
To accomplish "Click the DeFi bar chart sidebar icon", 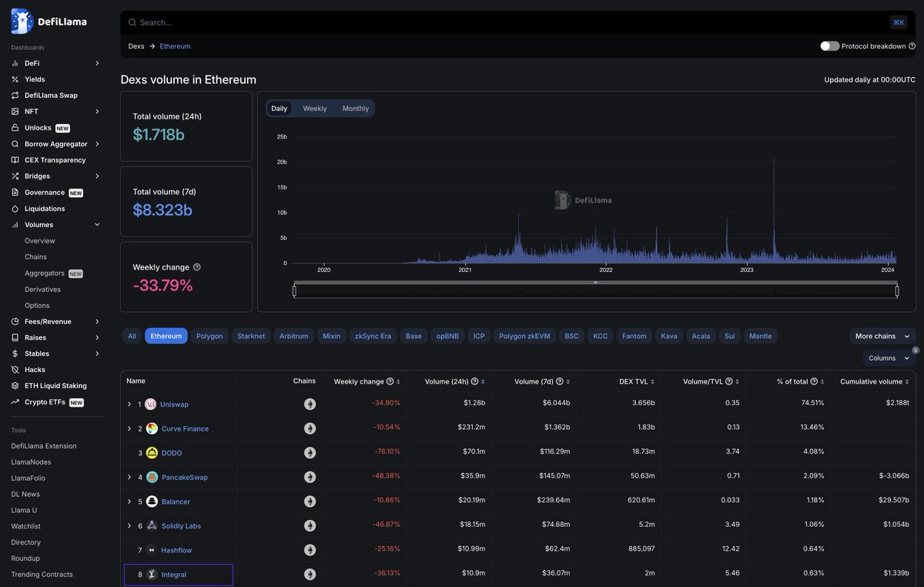I will pyautogui.click(x=15, y=63).
